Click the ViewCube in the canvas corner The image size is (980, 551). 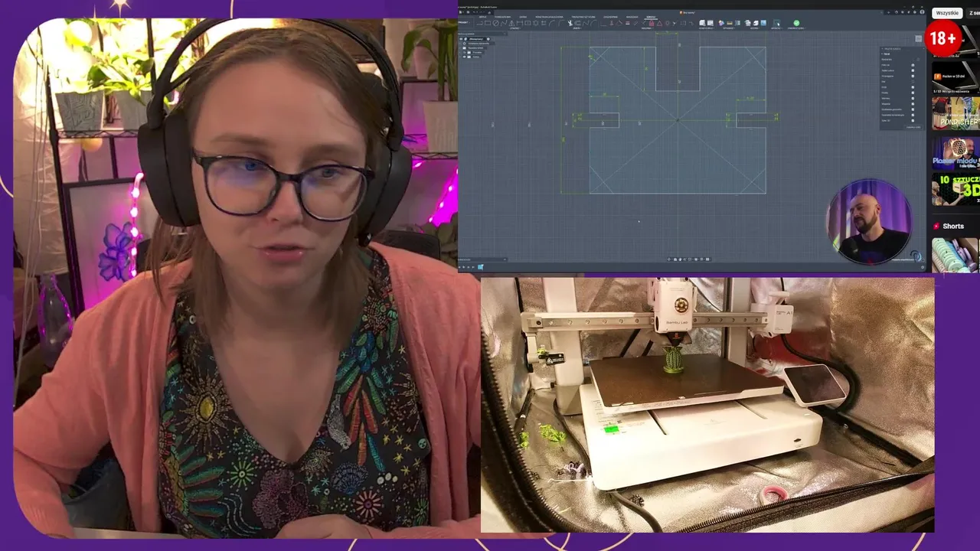tap(919, 40)
